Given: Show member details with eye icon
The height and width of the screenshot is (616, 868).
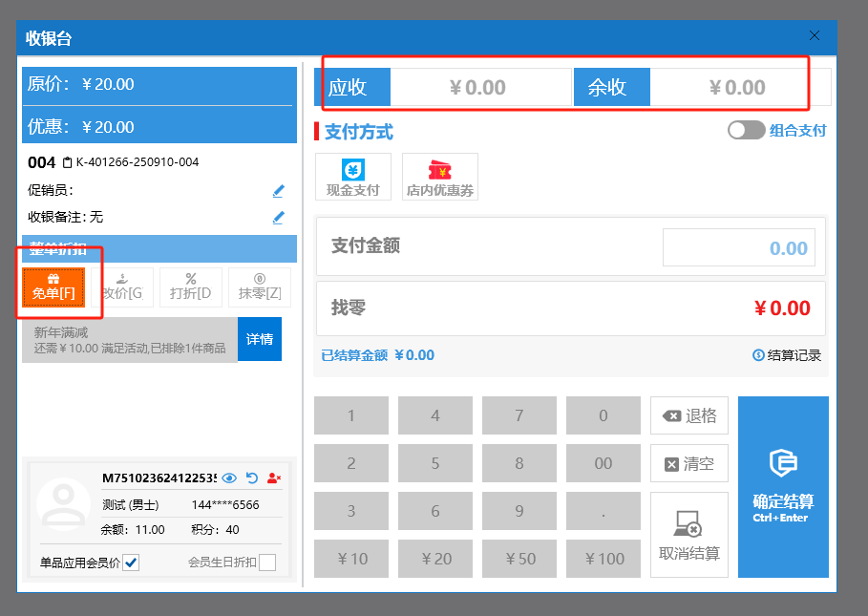Looking at the screenshot, I should click(229, 478).
